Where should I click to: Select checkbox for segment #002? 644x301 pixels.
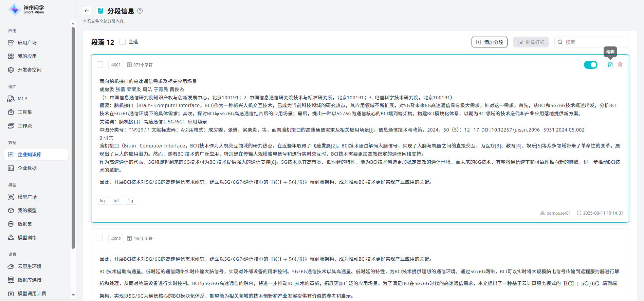[100, 238]
